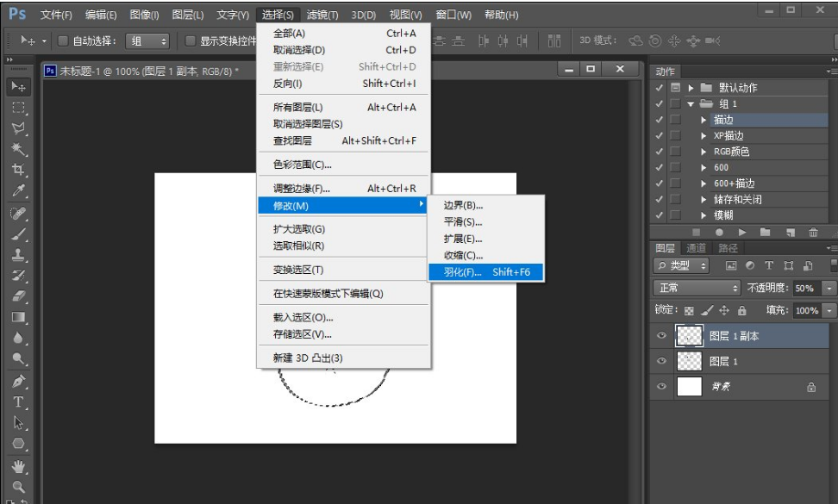Select the Hand tool
Viewport: 838px width, 504px height.
click(18, 466)
